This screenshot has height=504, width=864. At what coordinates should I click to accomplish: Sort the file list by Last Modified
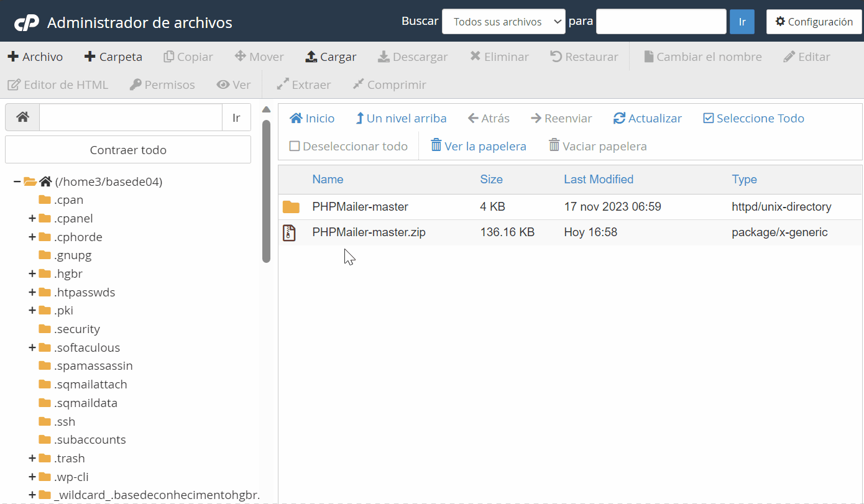coord(599,179)
